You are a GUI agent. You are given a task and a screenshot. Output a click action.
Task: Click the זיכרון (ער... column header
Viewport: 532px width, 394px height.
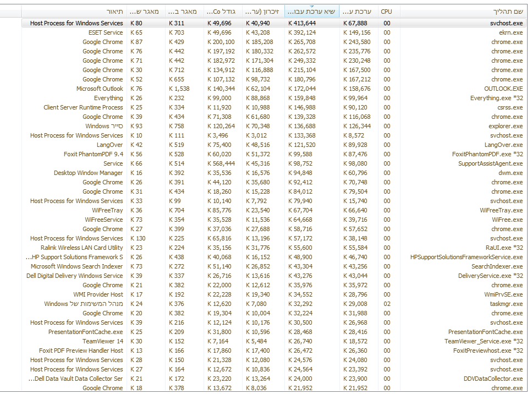click(x=264, y=12)
